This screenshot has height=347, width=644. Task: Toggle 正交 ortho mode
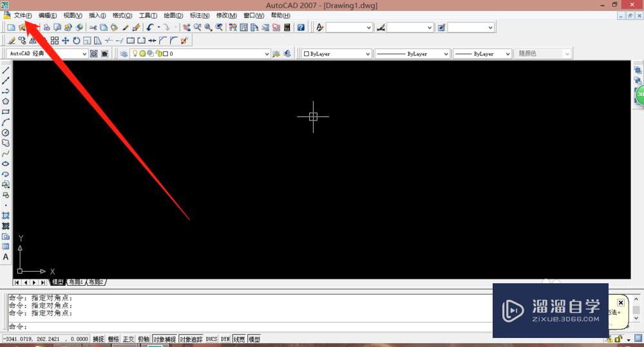129,339
